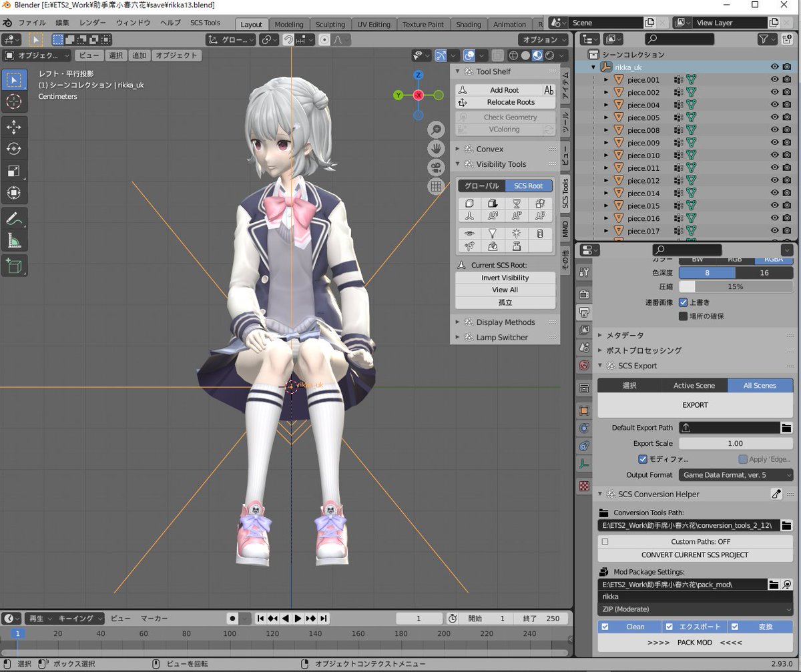Open the レンダー menu
Image resolution: width=801 pixels, height=672 pixels.
click(x=93, y=22)
